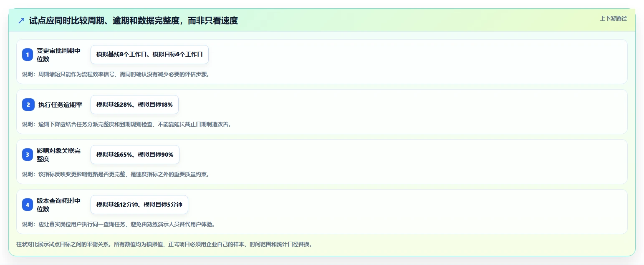This screenshot has height=265, width=644.
Task: Click number badge 3
Action: (28, 155)
